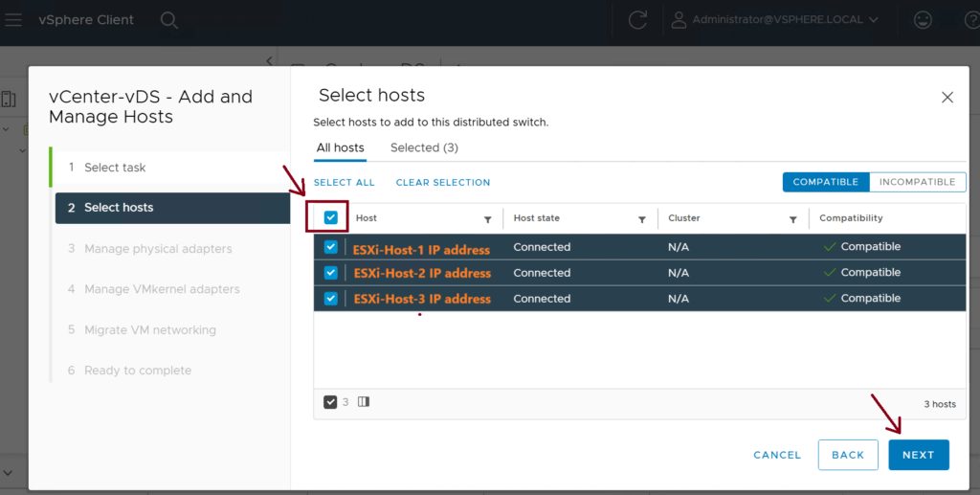Image resolution: width=980 pixels, height=495 pixels.
Task: Click the Hosts and Clusters sidebar icon
Action: pyautogui.click(x=9, y=100)
